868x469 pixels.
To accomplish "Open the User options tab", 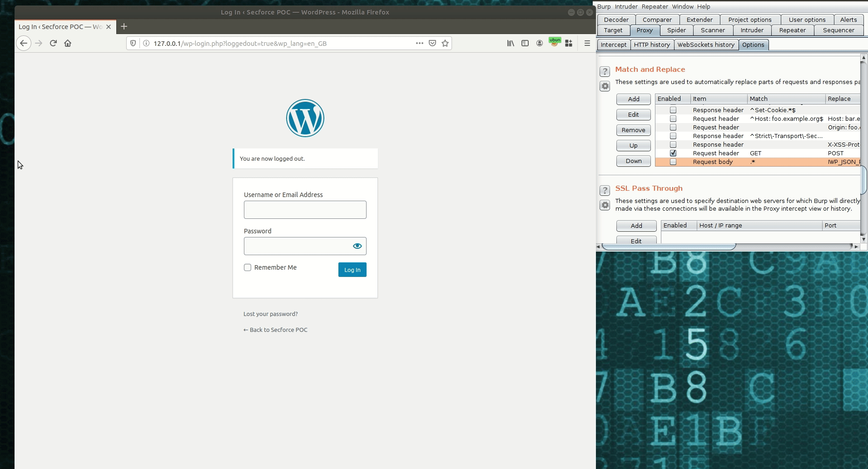I will tap(807, 20).
